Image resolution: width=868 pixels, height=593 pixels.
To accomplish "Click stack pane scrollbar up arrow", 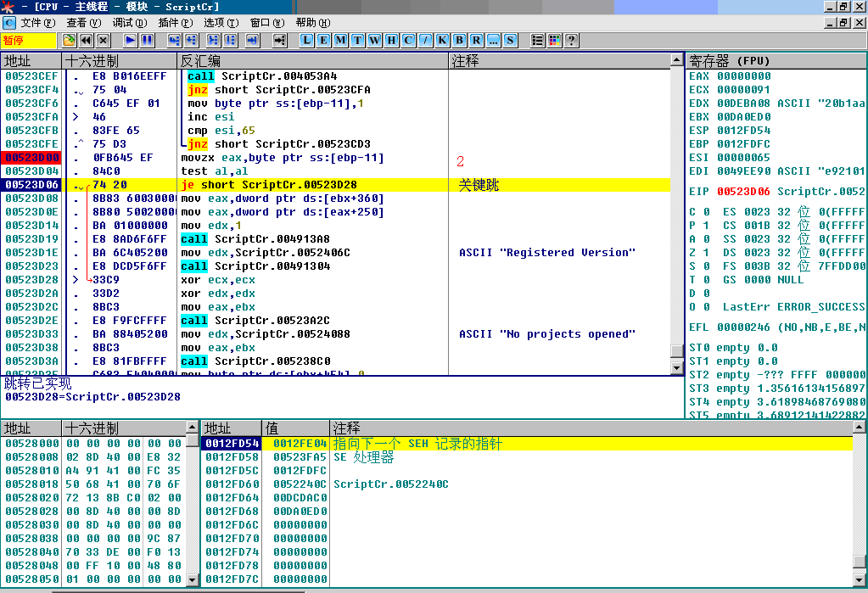I will (x=860, y=427).
